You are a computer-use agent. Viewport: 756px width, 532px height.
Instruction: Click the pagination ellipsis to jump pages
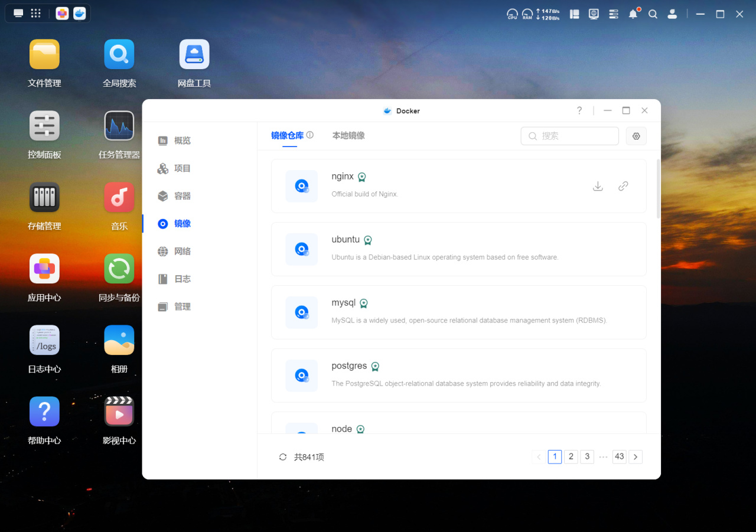click(603, 456)
